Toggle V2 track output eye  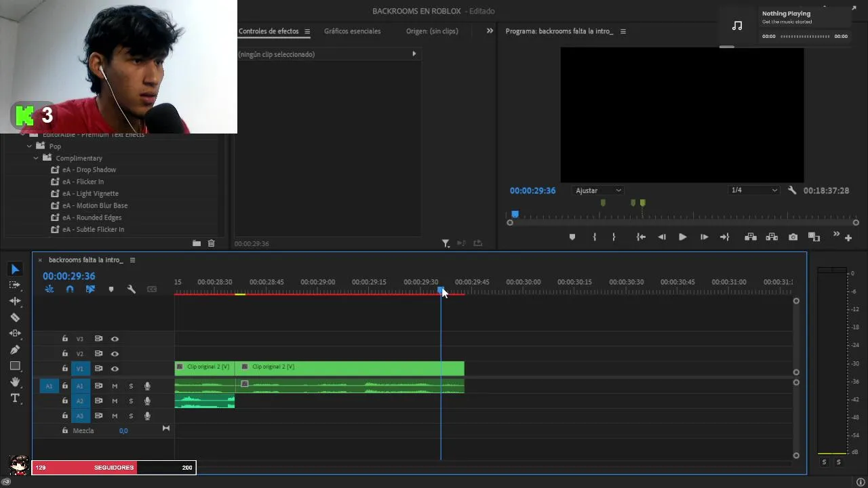tap(115, 354)
